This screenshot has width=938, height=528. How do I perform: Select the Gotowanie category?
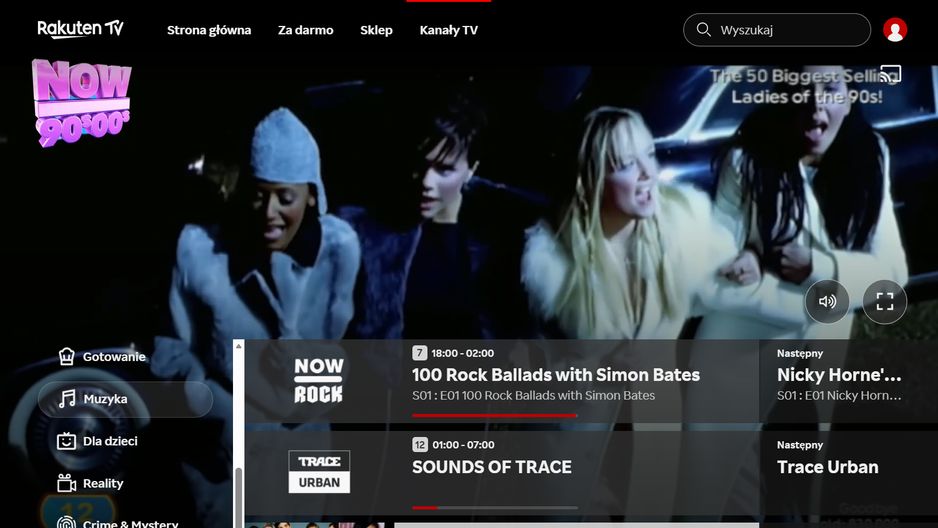click(x=125, y=356)
